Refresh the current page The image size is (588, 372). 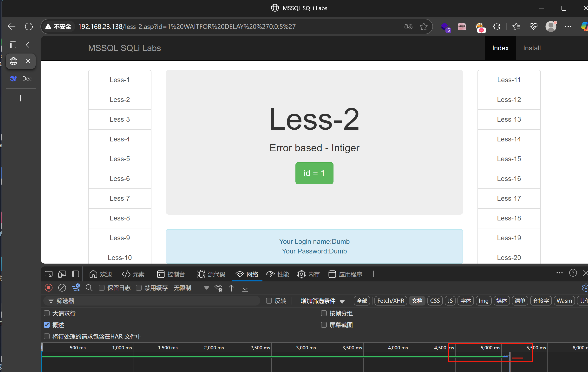coord(29,26)
